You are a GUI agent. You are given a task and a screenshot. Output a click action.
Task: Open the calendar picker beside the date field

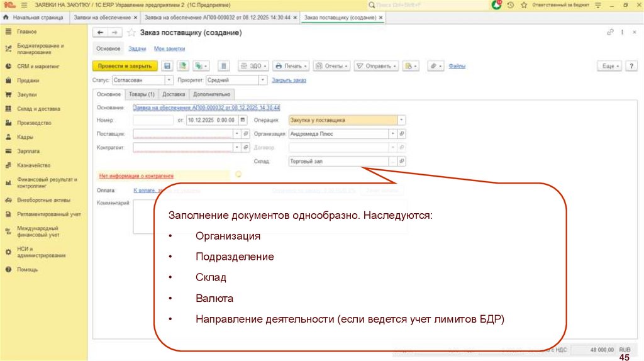click(x=241, y=119)
